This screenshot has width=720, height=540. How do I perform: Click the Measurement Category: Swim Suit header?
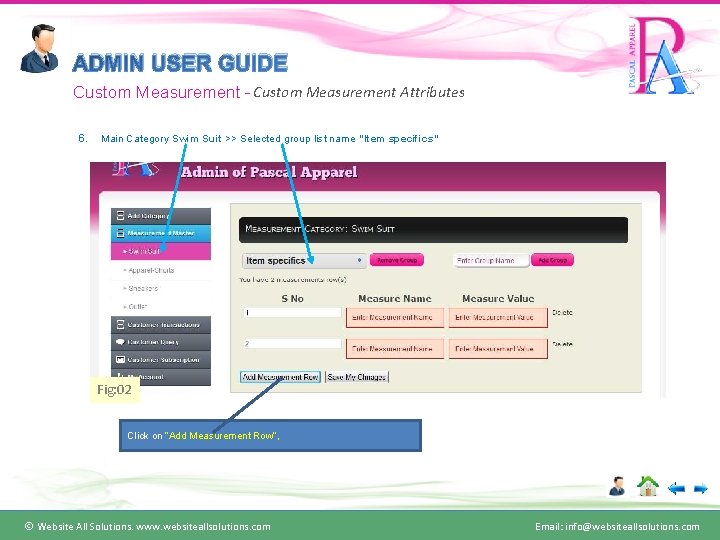point(433,230)
